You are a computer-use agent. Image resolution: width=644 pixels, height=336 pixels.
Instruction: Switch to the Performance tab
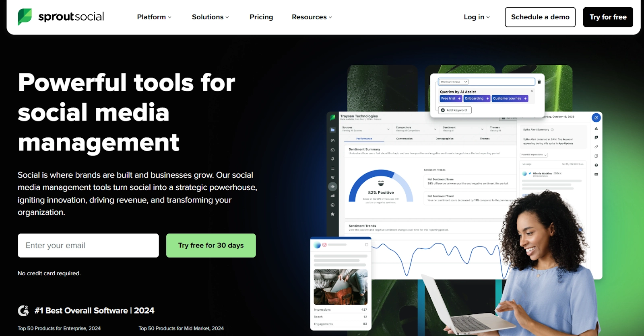point(364,139)
